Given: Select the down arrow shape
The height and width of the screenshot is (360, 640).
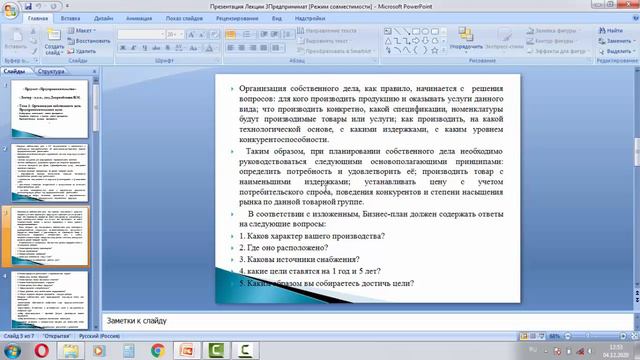Looking at the screenshot, I should click(x=425, y=41).
